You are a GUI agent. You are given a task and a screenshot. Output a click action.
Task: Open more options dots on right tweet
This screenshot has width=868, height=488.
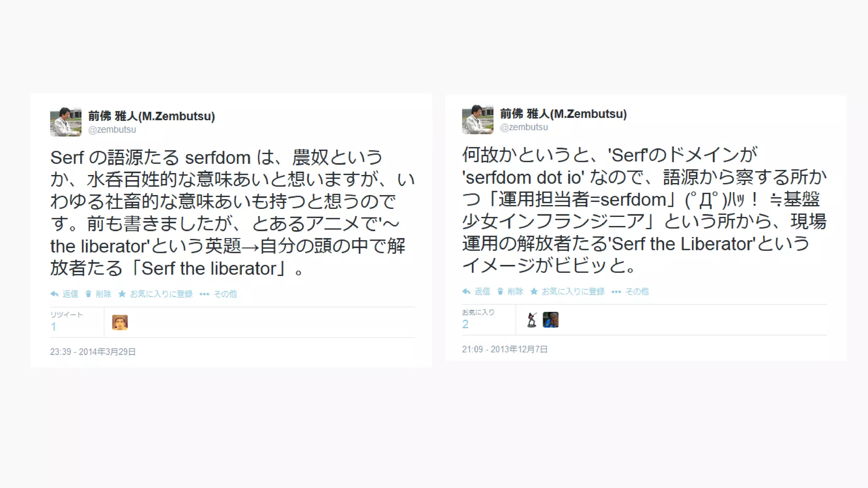[x=616, y=291]
